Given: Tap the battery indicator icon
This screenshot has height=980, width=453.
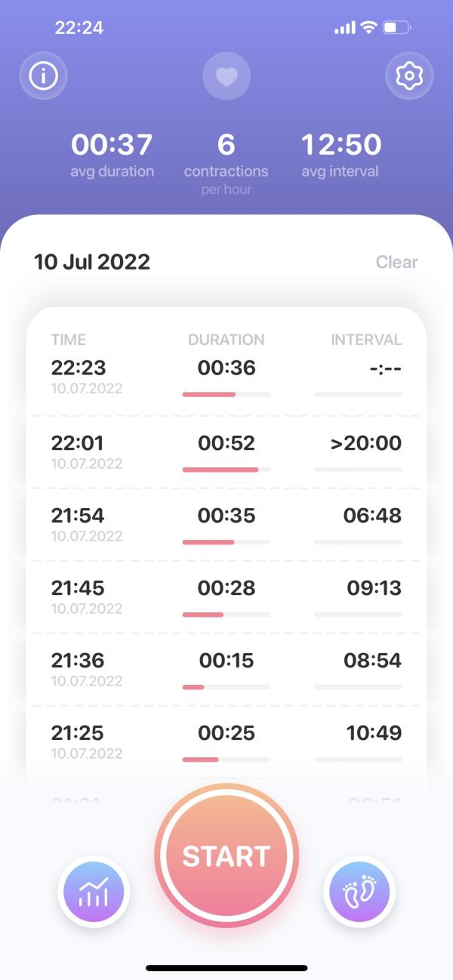Looking at the screenshot, I should pos(396,28).
